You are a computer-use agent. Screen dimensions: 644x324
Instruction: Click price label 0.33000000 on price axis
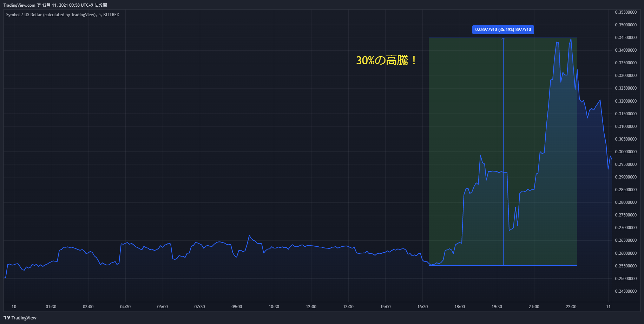(626, 76)
